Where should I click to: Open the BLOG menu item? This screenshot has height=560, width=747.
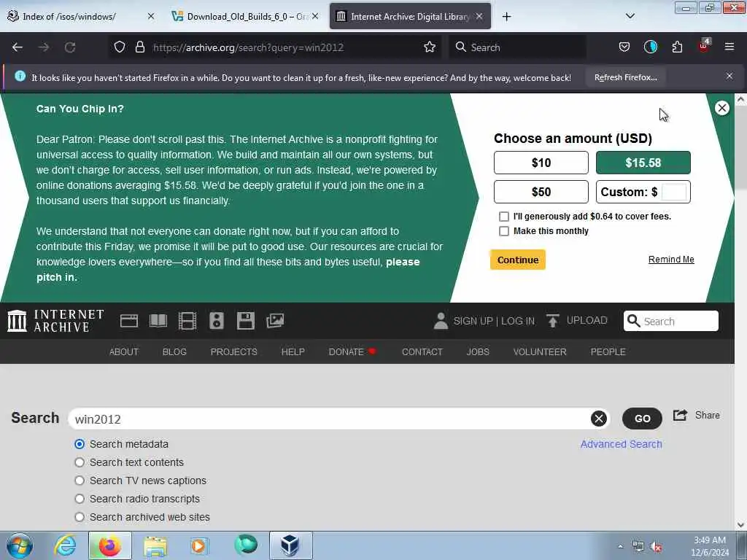(174, 352)
